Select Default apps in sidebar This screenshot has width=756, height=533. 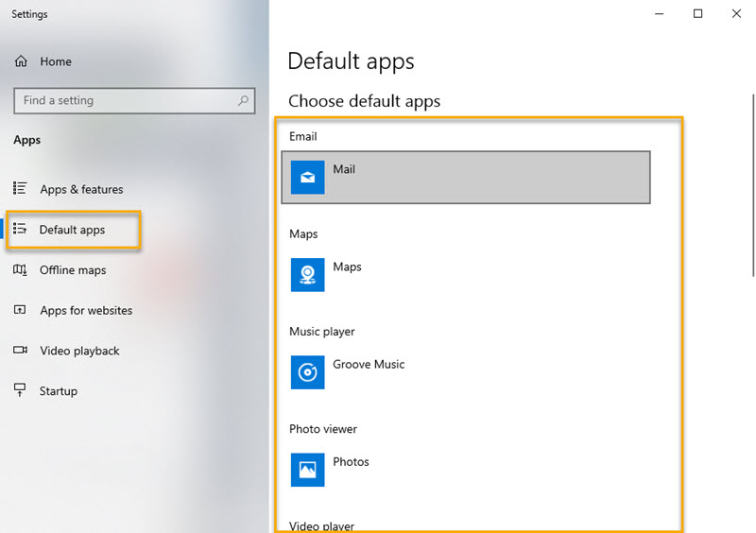(x=74, y=230)
